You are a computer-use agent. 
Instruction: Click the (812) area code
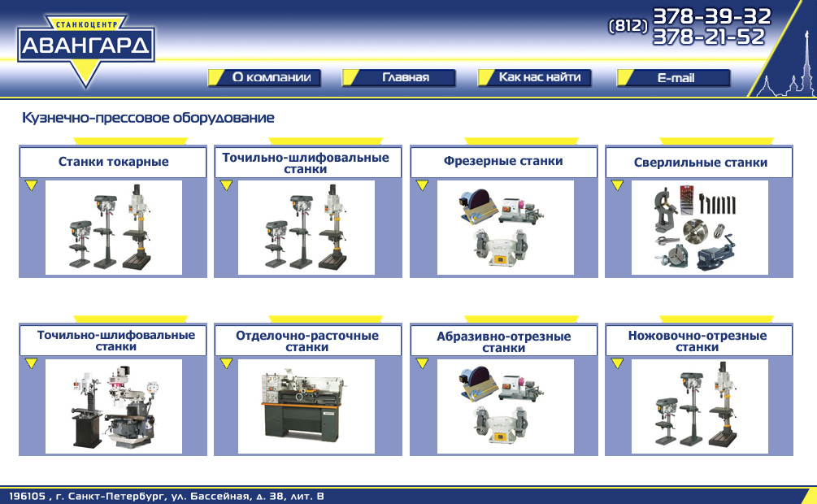pyautogui.click(x=628, y=25)
